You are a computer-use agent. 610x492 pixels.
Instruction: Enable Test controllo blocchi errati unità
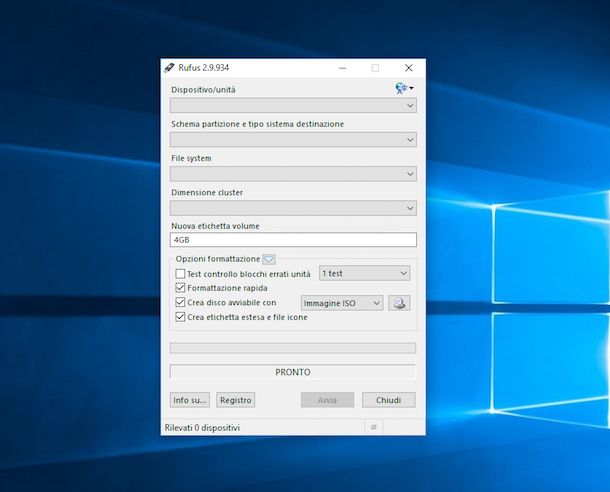(x=180, y=274)
